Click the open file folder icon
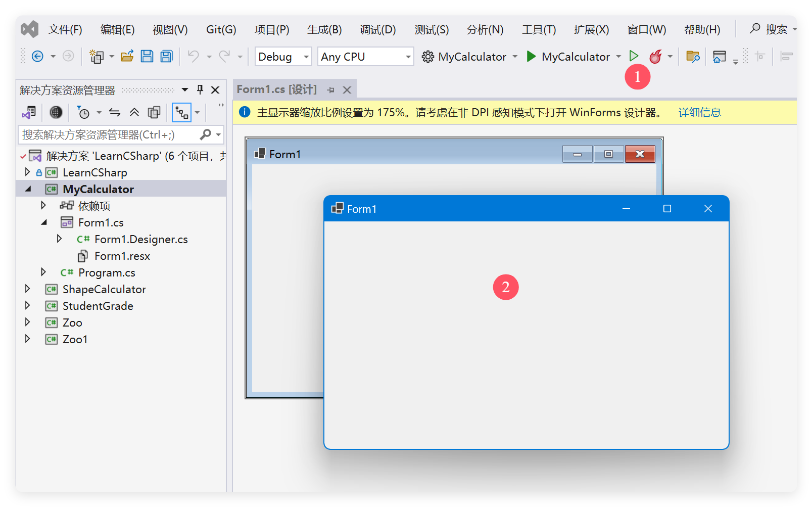The width and height of the screenshot is (812, 507). tap(127, 56)
